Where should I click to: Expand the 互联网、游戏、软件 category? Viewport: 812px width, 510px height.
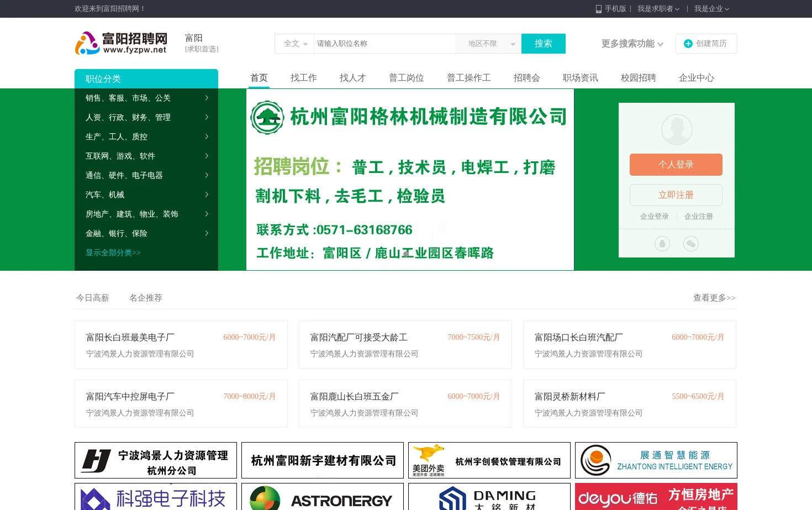146,156
